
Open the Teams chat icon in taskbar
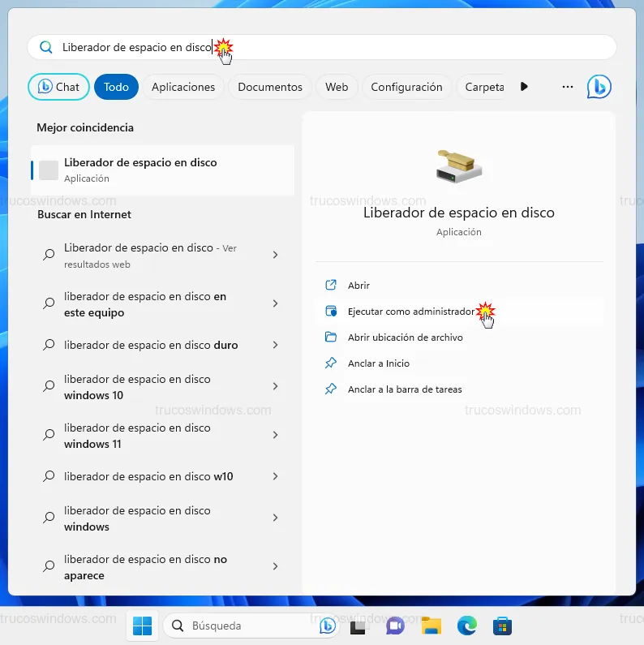click(x=395, y=626)
